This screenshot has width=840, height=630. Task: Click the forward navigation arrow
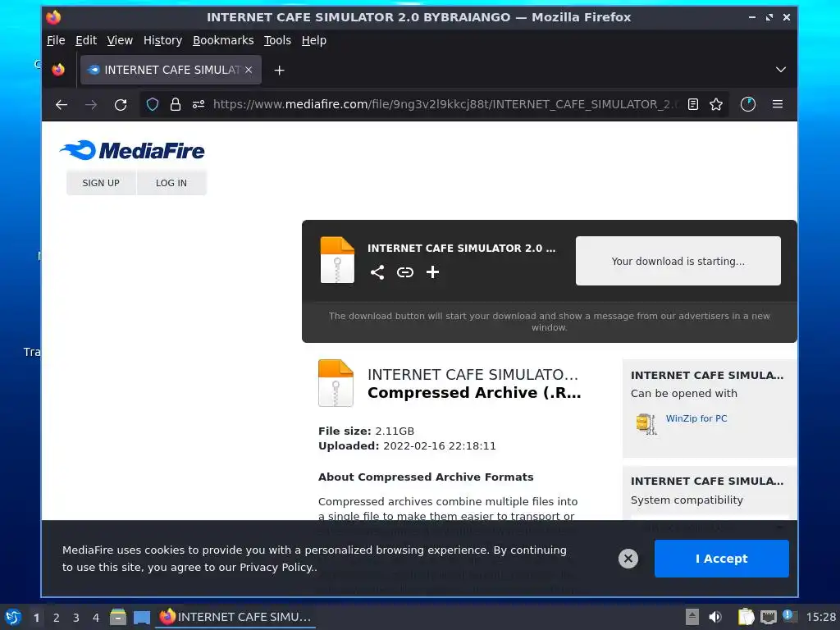coord(91,104)
